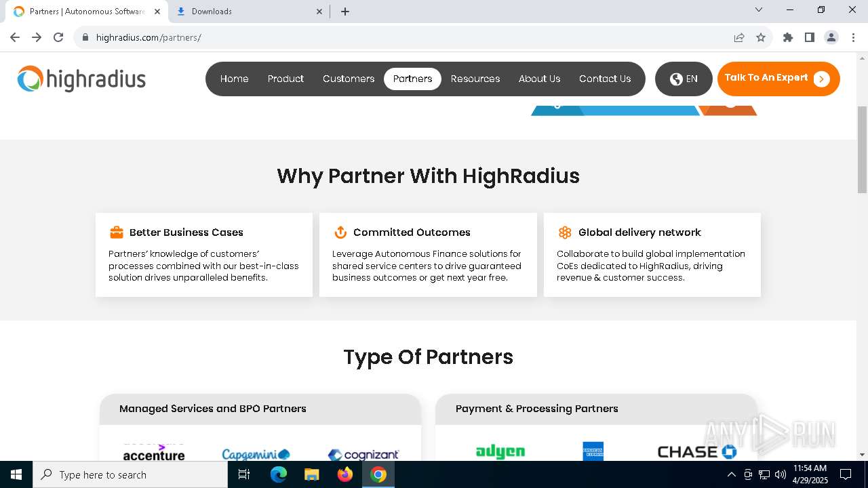Open Task View on the taskbar

point(245,474)
